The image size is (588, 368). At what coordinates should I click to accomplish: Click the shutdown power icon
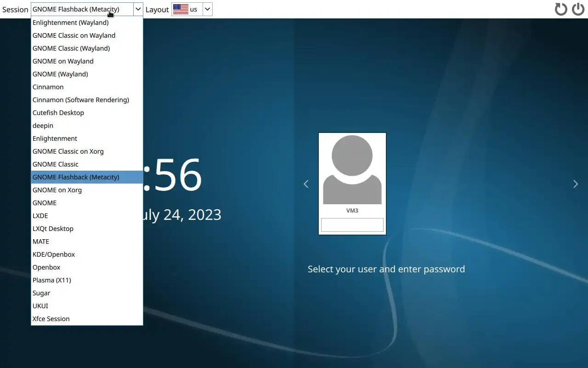[578, 9]
